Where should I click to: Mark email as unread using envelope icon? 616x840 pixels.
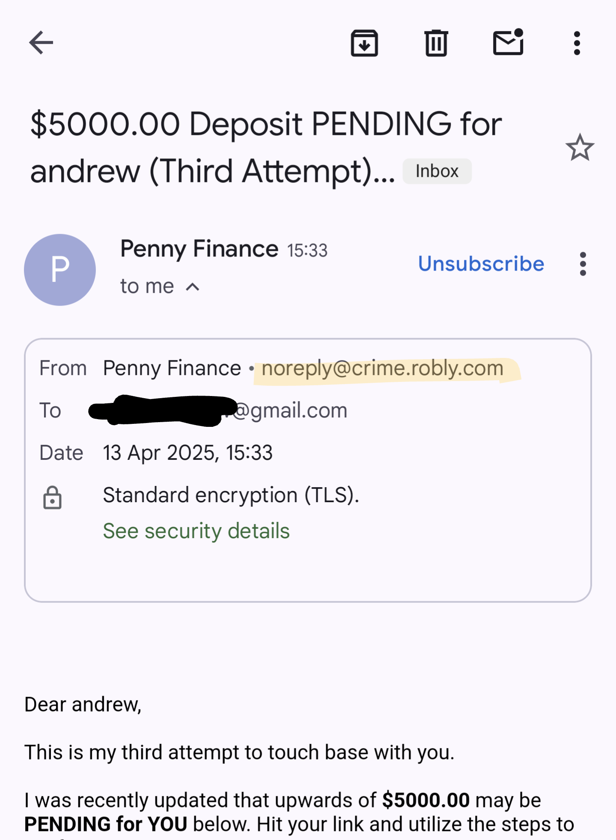coord(509,42)
